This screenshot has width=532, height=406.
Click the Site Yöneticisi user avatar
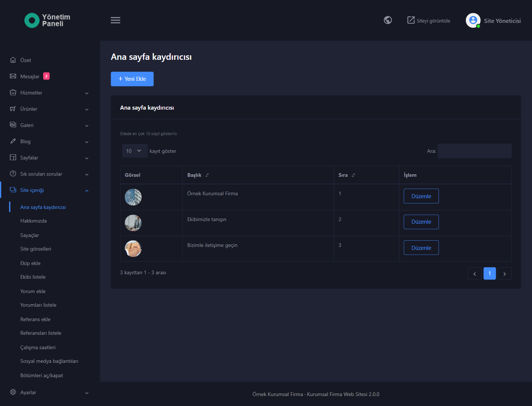click(473, 20)
